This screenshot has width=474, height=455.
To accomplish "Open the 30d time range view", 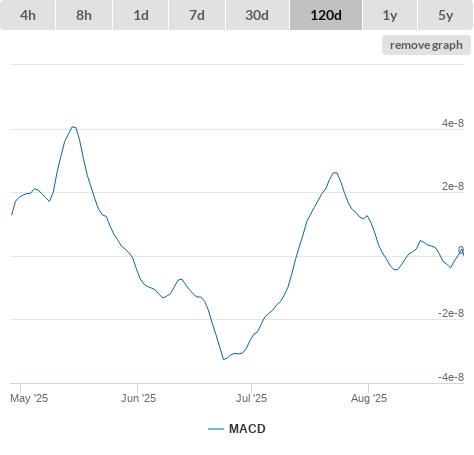I will [257, 15].
